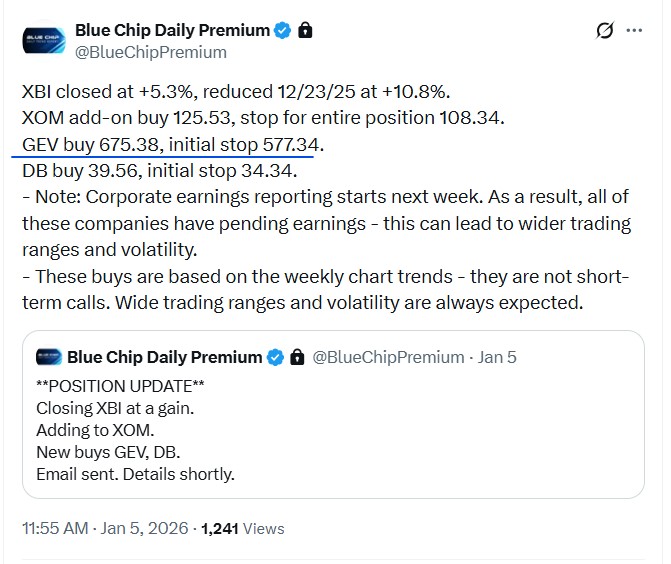The height and width of the screenshot is (564, 671).
Task: Click the @BlueChipPremium handle under the main name
Action: pyautogui.click(x=151, y=52)
